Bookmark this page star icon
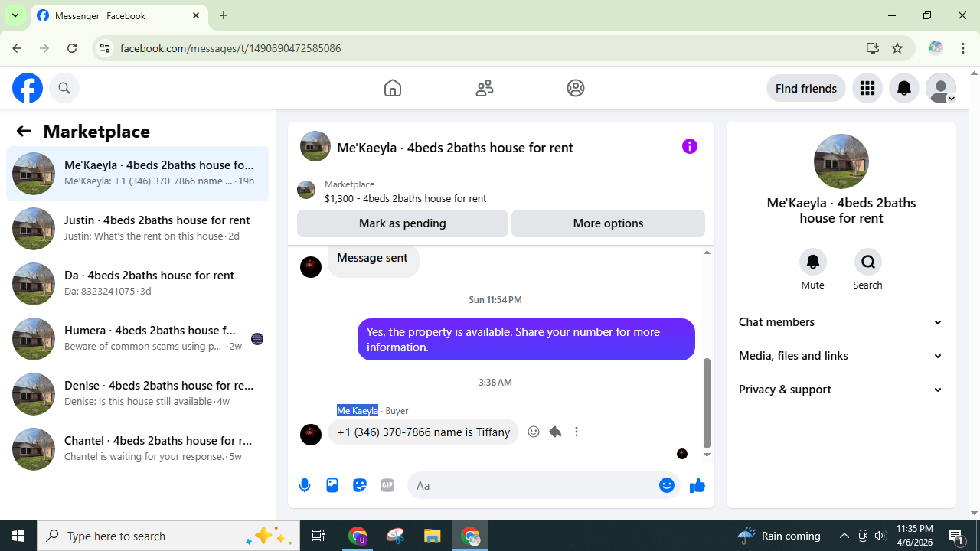This screenshot has height=551, width=980. coord(897,48)
